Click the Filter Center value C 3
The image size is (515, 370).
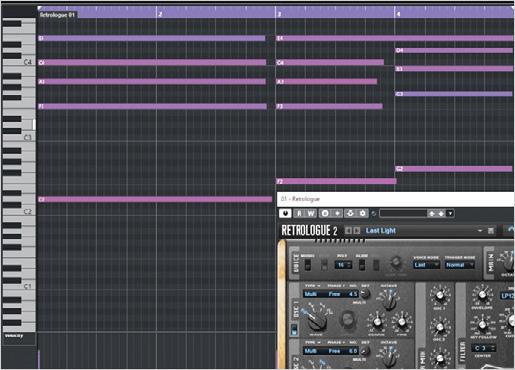tap(483, 348)
